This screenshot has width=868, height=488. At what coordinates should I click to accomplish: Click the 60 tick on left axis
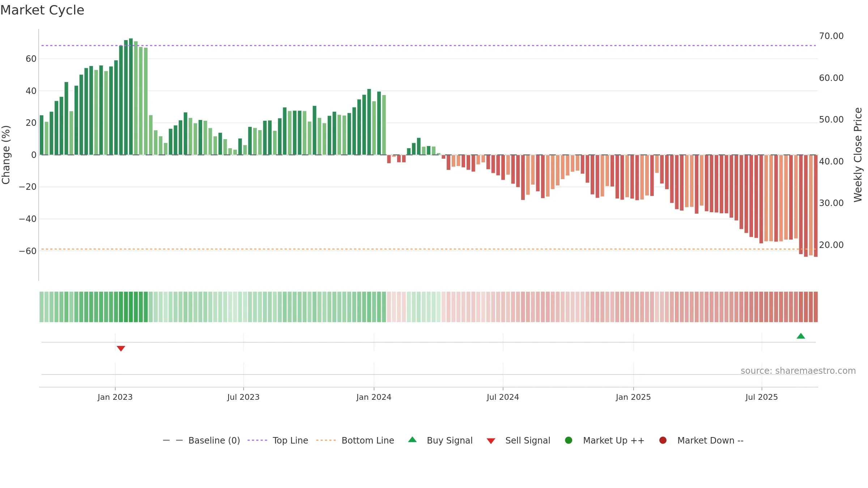tap(31, 59)
